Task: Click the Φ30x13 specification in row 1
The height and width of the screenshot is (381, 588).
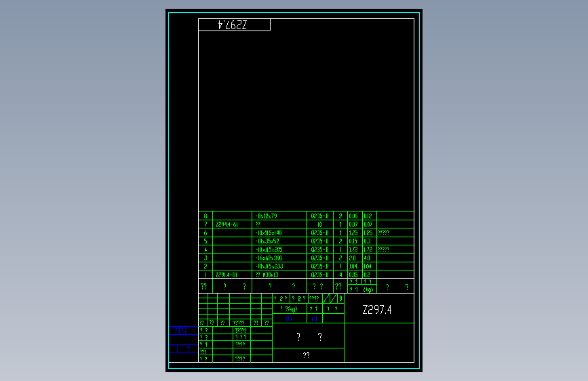Action: (271, 275)
